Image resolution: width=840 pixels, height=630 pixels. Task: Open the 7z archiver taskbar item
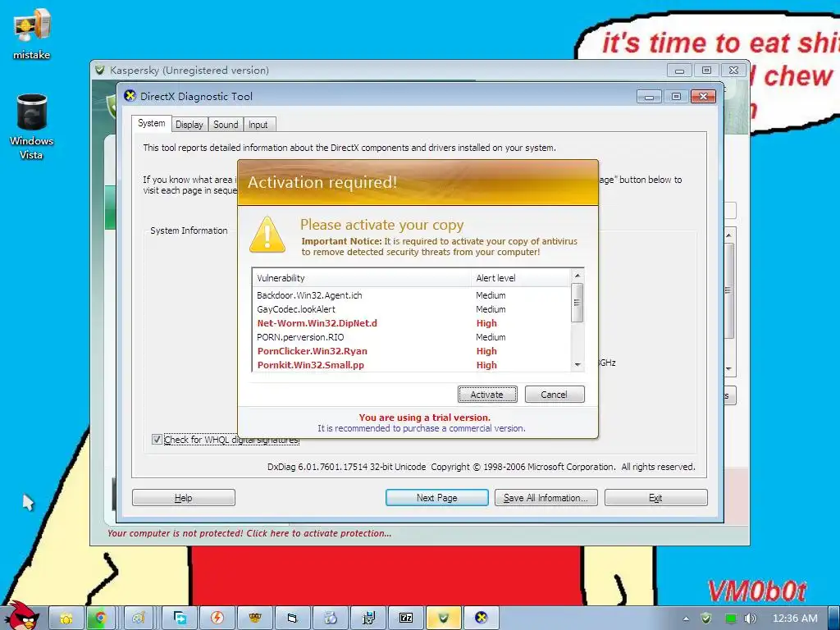406,619
